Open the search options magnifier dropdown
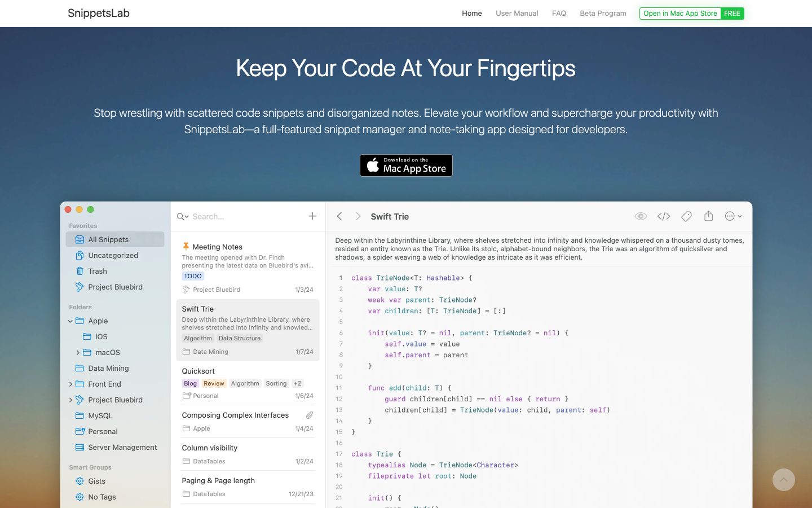812x508 pixels. tap(183, 216)
